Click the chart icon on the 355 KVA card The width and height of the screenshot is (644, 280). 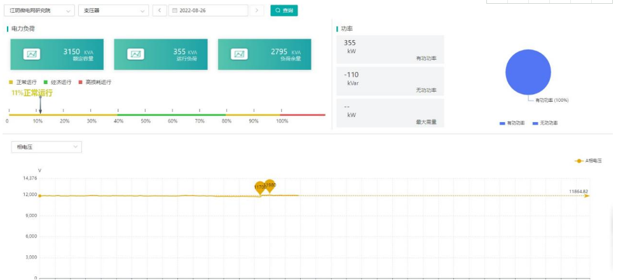135,54
